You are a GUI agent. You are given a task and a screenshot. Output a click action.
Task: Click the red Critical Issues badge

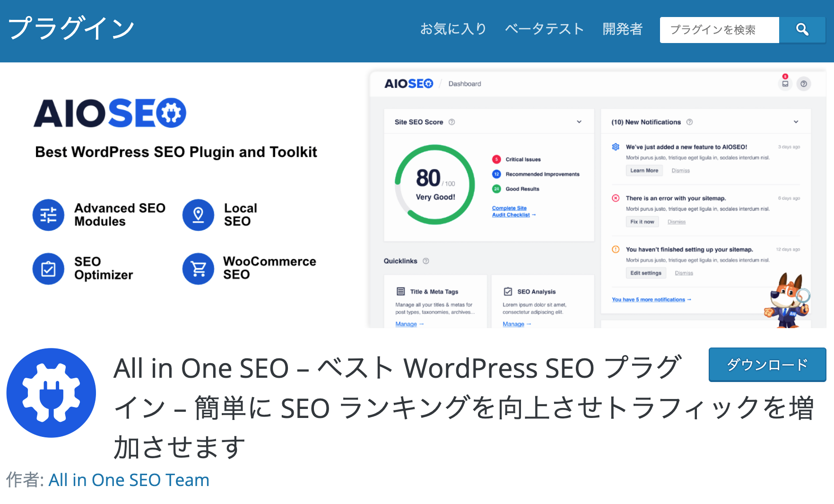(496, 159)
